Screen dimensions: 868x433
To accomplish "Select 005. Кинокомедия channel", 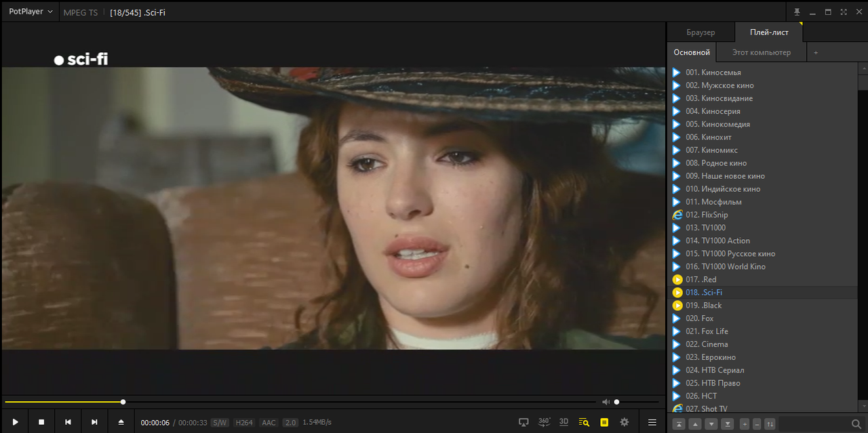I will (762, 124).
